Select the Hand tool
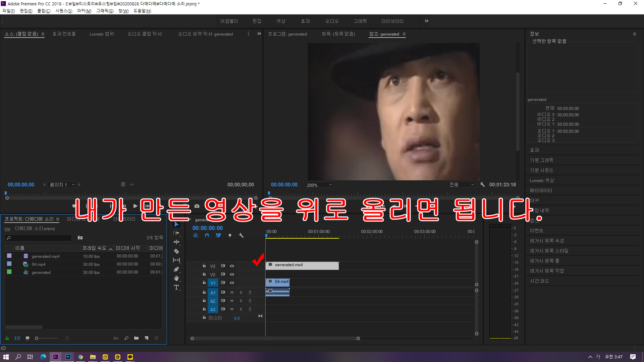 click(176, 278)
